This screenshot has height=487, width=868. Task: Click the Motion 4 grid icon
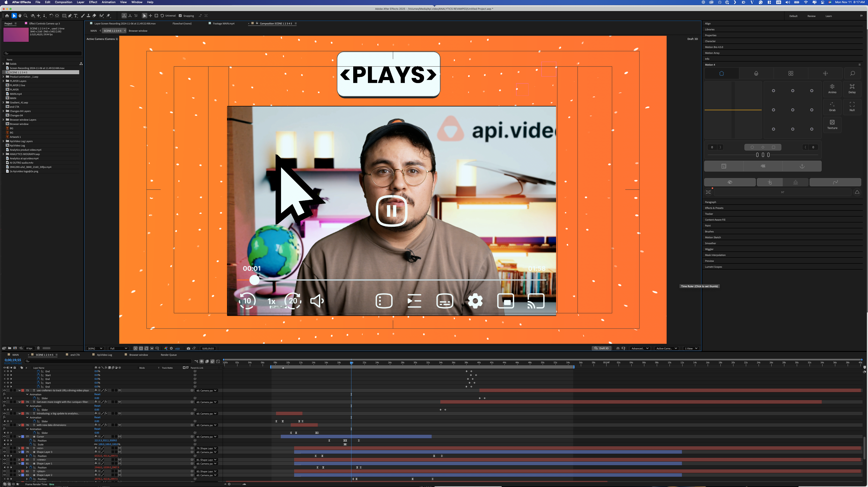click(791, 74)
